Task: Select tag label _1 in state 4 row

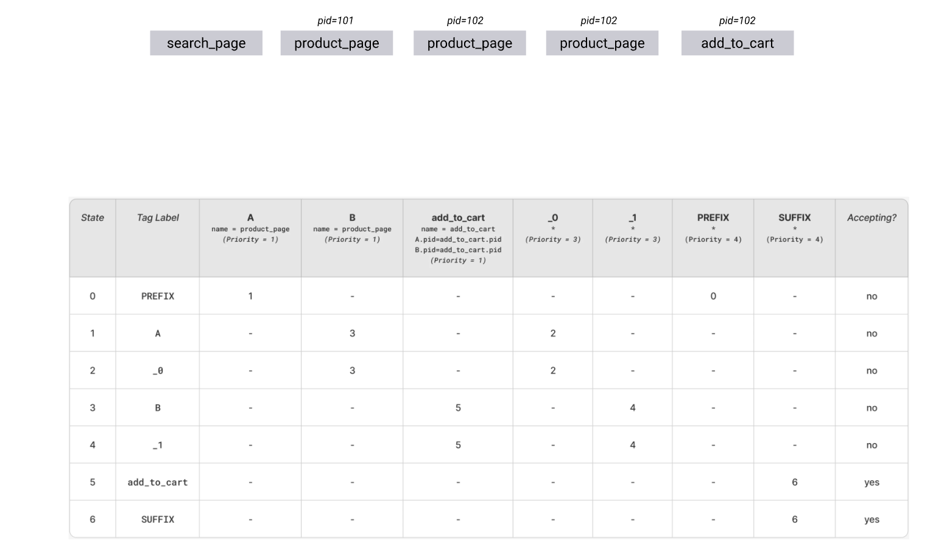Action: point(158,445)
